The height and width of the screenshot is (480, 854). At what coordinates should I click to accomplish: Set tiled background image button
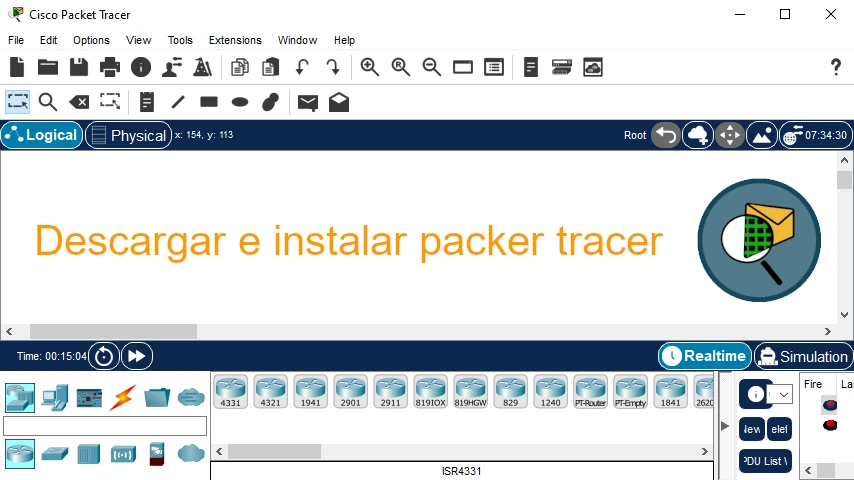(x=762, y=135)
